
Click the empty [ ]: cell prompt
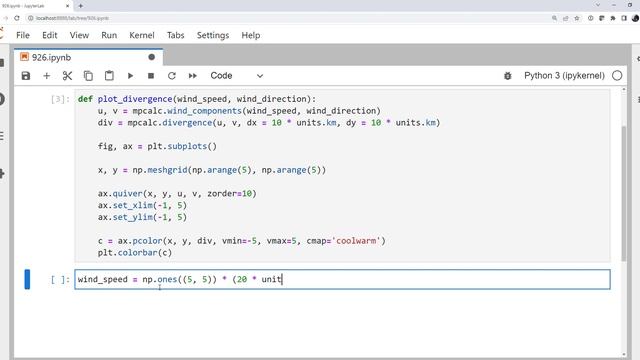pos(60,280)
